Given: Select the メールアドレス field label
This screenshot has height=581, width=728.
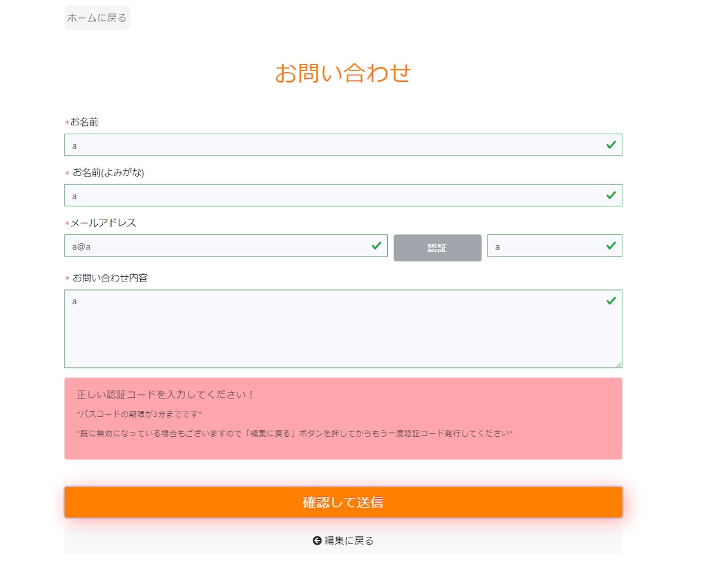Looking at the screenshot, I should 101,223.
